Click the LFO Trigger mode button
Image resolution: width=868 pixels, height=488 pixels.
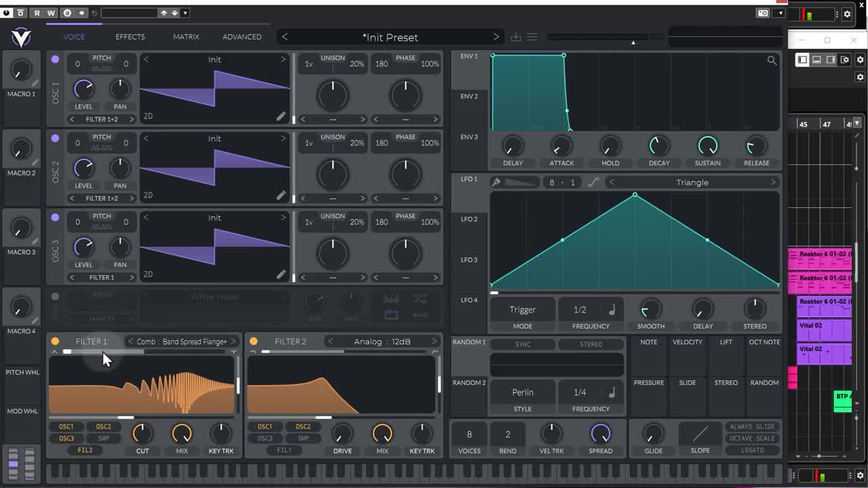tap(523, 310)
